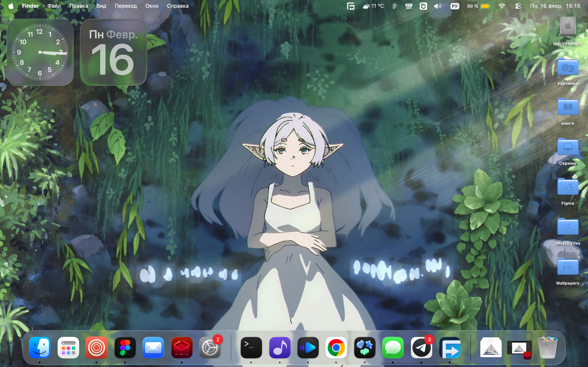Open the РУ input source dropdown
The height and width of the screenshot is (367, 588).
(455, 6)
